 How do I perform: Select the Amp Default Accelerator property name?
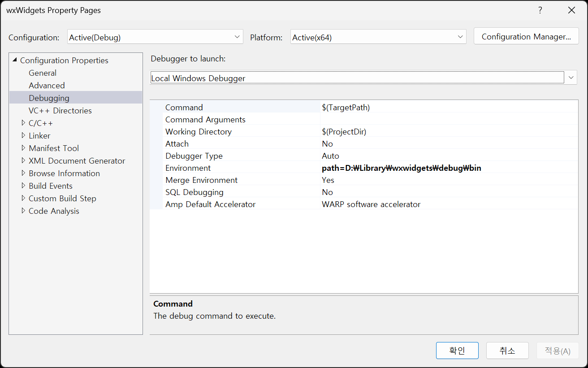point(210,204)
